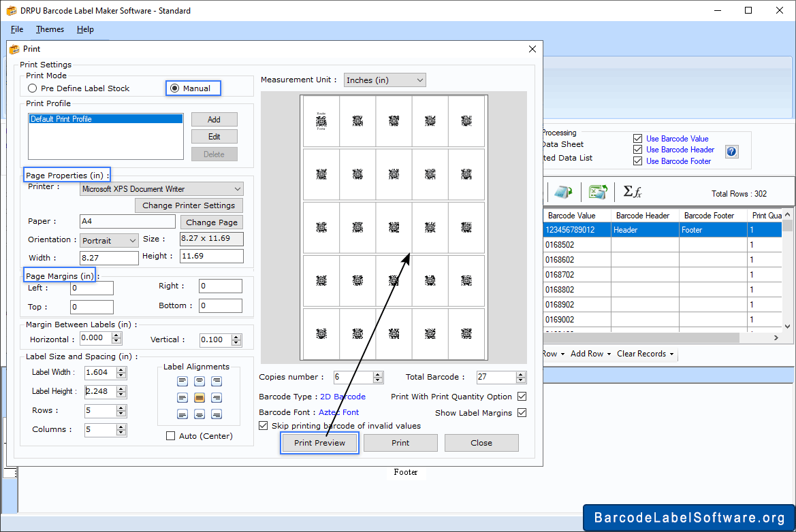Increase Label Width spinner value
Image resolution: width=796 pixels, height=532 pixels.
tap(121, 369)
